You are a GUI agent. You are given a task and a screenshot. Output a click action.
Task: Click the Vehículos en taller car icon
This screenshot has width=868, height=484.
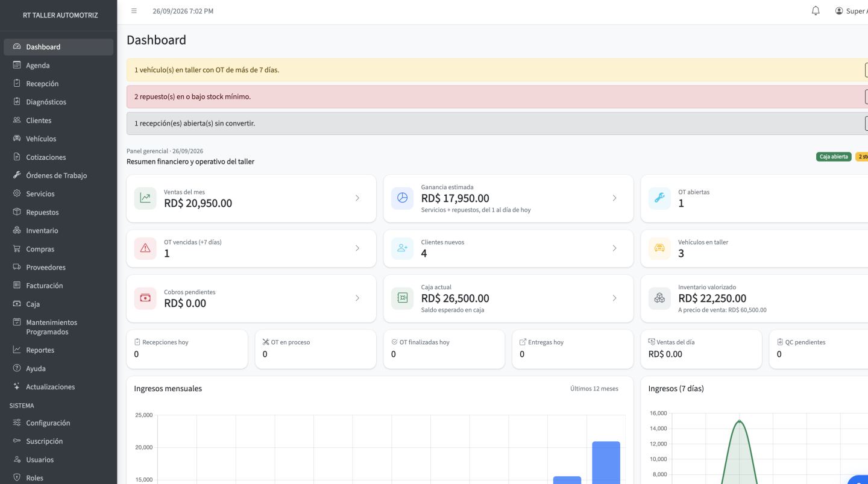click(659, 248)
